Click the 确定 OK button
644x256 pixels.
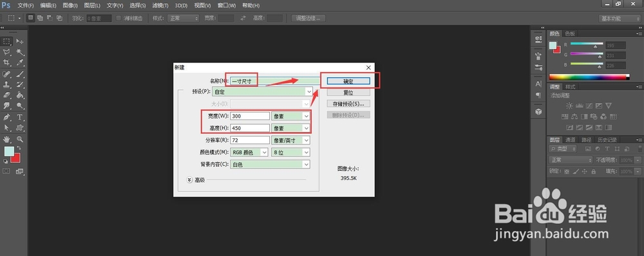[348, 81]
